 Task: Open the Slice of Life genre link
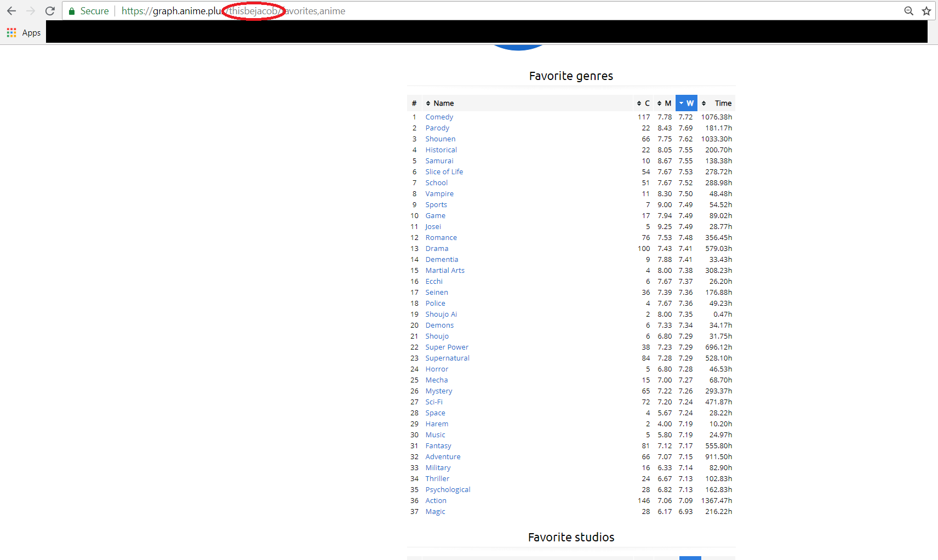pos(444,172)
